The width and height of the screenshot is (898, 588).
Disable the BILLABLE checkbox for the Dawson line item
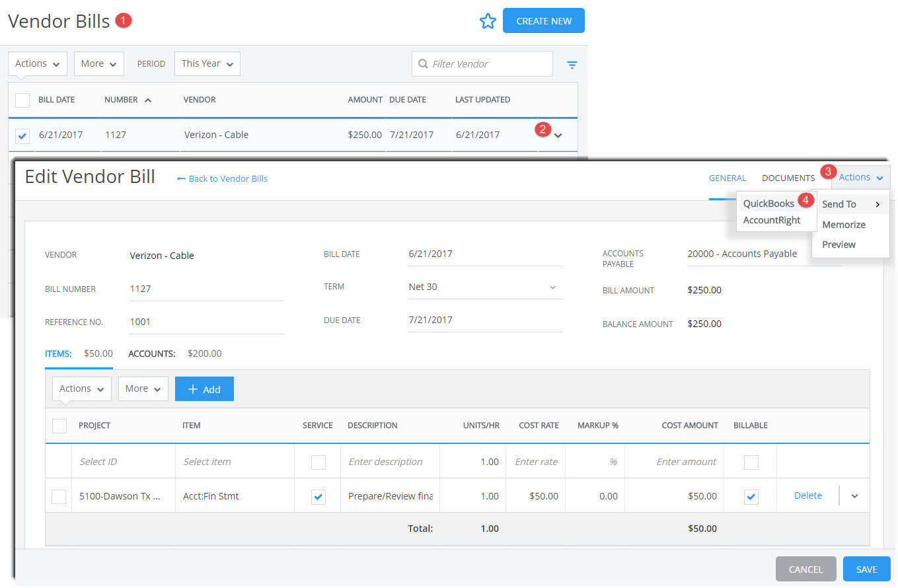click(x=751, y=497)
